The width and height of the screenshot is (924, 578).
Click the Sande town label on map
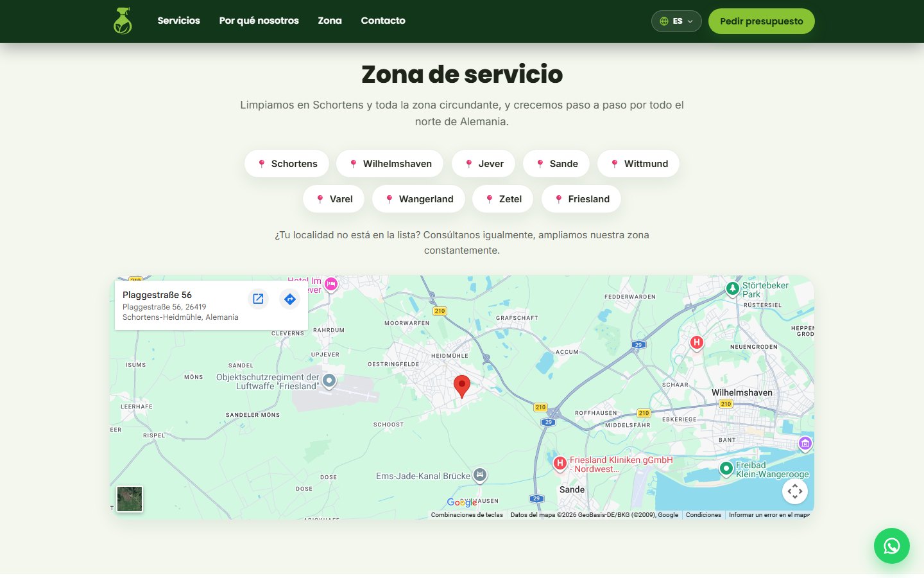[x=572, y=489]
